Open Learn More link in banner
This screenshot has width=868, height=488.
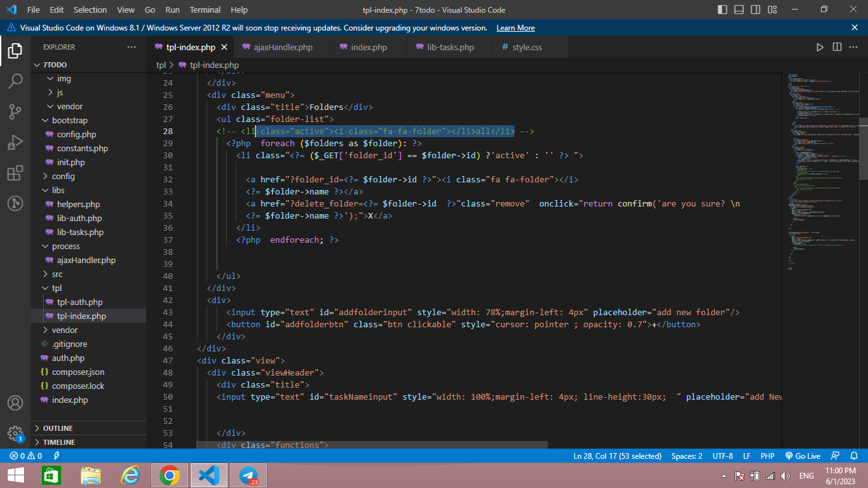[515, 28]
